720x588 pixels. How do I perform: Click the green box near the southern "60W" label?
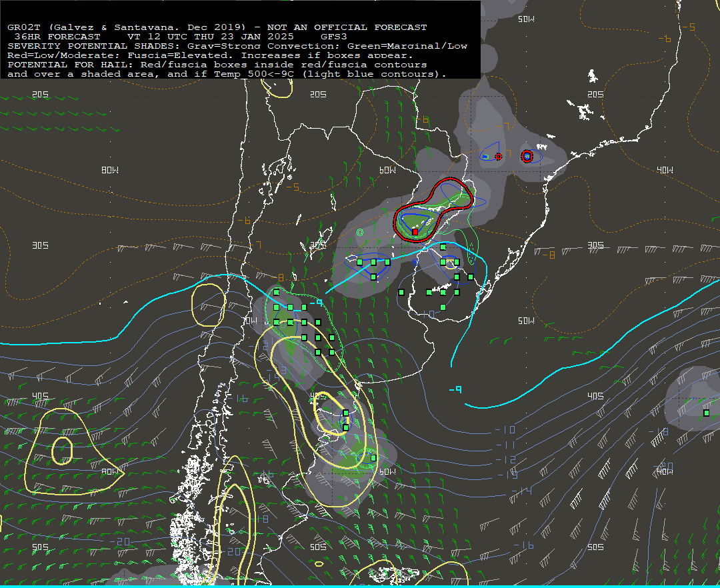point(374,458)
